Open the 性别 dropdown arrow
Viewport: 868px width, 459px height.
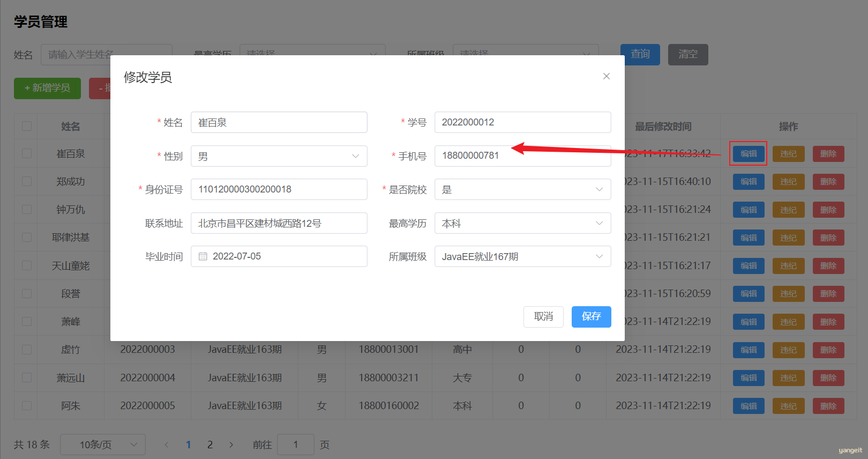[355, 156]
